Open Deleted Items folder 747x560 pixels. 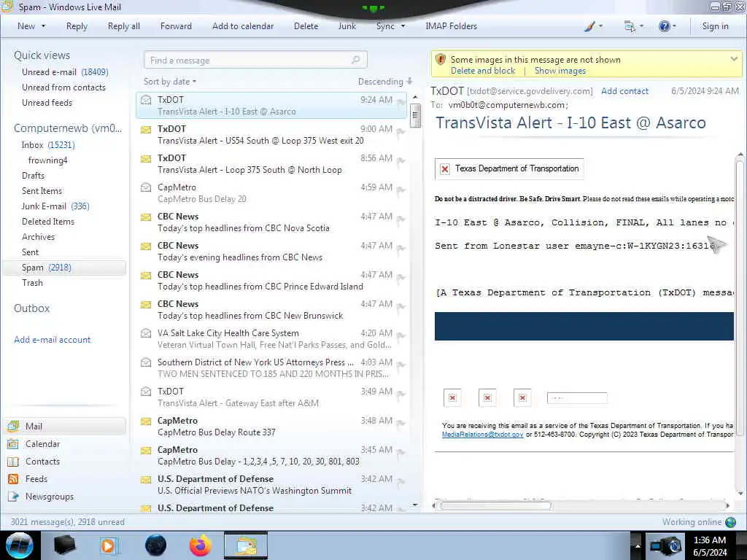coord(48,222)
